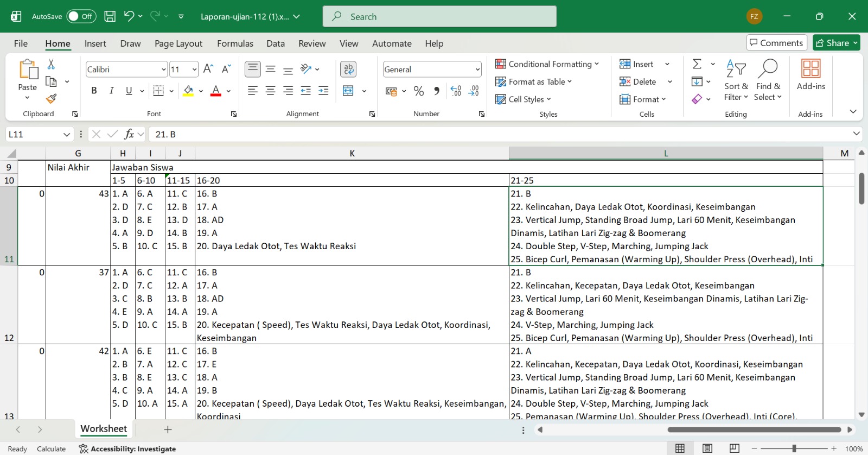
Task: Expand the Conditional Formatting menu
Action: point(547,64)
